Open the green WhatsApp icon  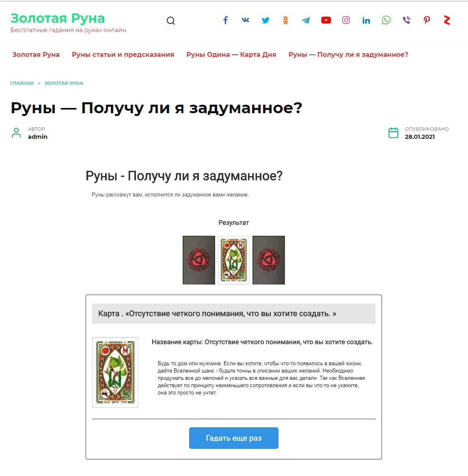[x=386, y=20]
